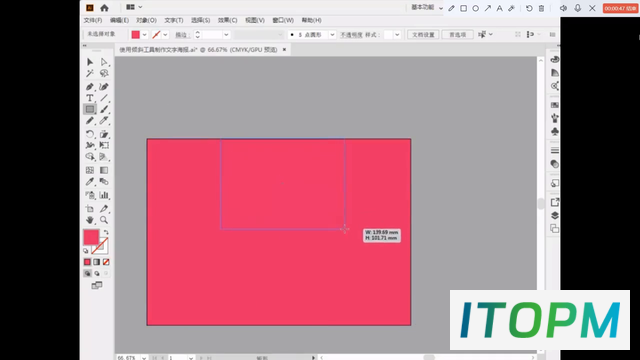Open the fill color dropdown in control bar
640x360 pixels.
point(144,35)
